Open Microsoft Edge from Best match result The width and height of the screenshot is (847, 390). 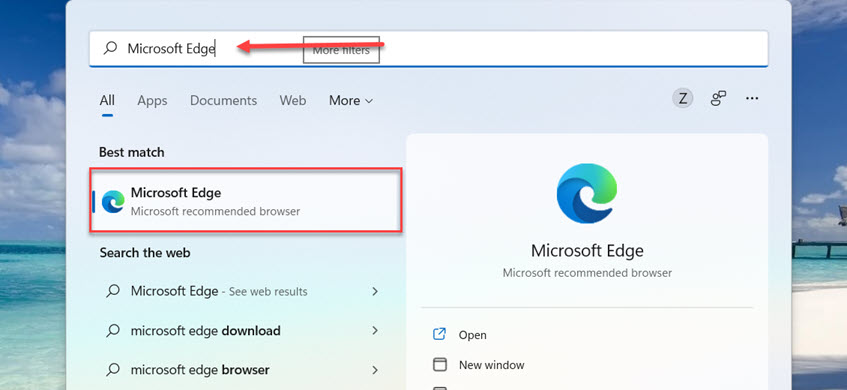246,200
